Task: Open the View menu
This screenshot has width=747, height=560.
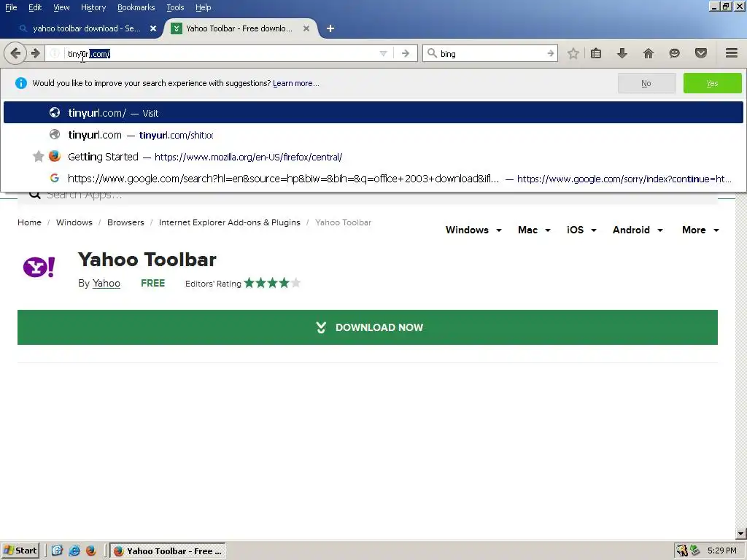Action: [x=61, y=7]
